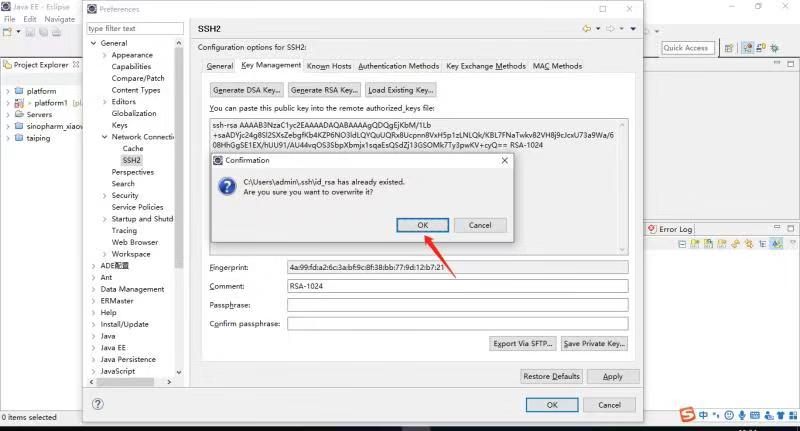Image resolution: width=800 pixels, height=431 pixels.
Task: Switch to the MAC Methods tab
Action: 557,66
